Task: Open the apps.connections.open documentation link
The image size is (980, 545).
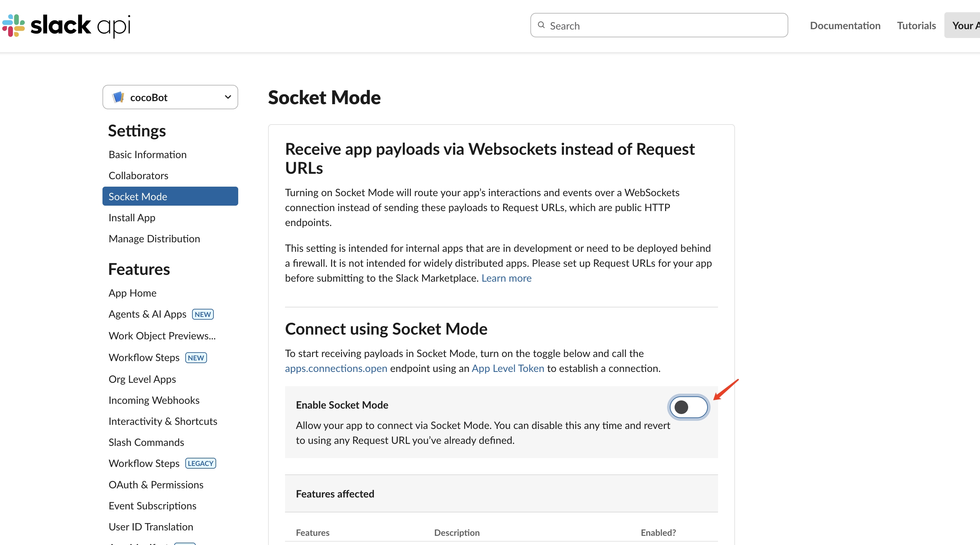Action: pos(336,368)
